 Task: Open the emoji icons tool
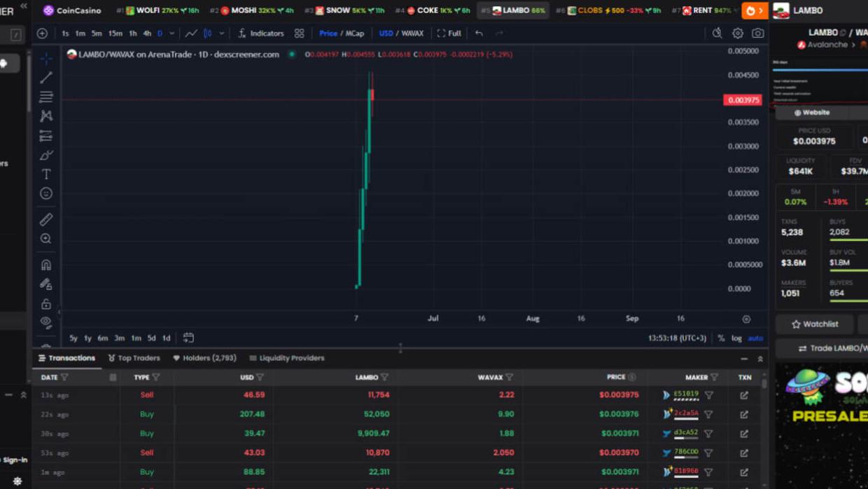(x=46, y=193)
